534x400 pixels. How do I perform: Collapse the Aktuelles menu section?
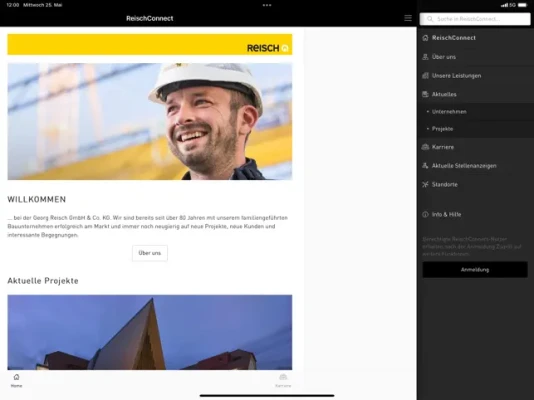(x=475, y=94)
